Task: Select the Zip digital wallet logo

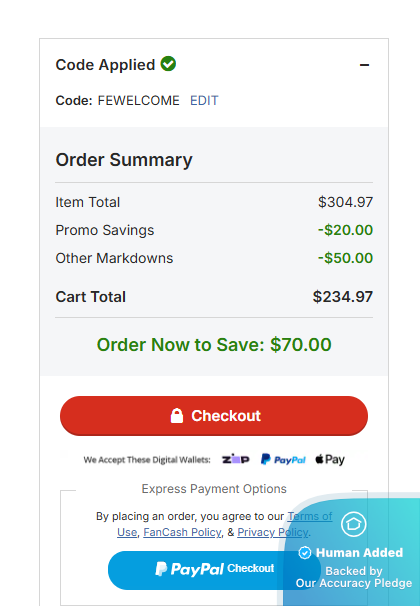Action: click(235, 460)
